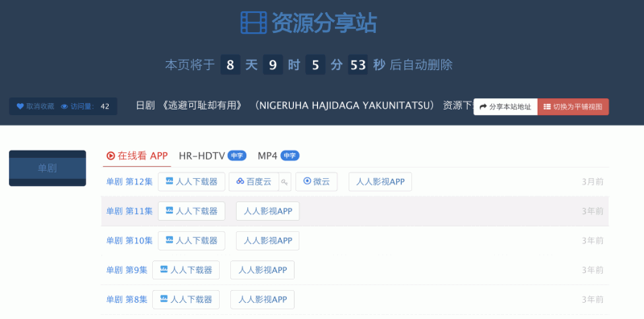Image resolution: width=644 pixels, height=319 pixels.
Task: Select the 单剧 第12集 label
Action: click(130, 182)
